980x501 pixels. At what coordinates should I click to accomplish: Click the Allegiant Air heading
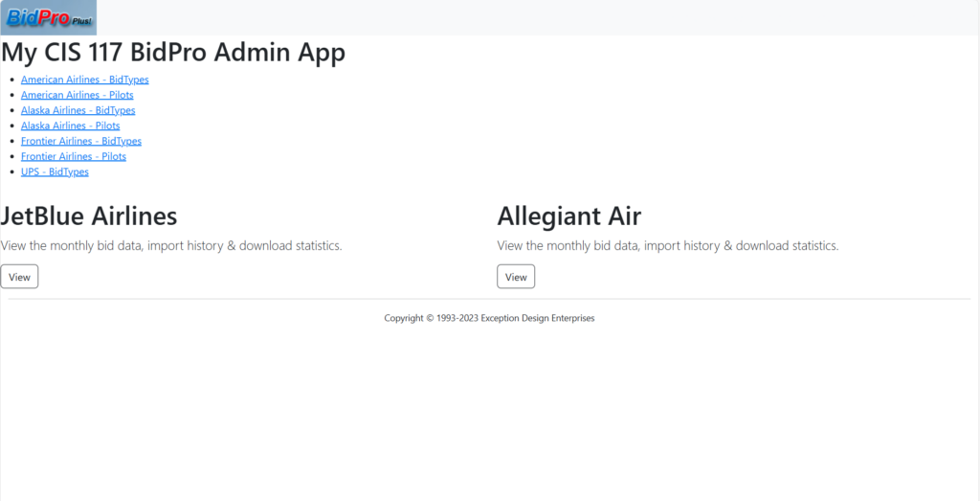pyautogui.click(x=568, y=215)
